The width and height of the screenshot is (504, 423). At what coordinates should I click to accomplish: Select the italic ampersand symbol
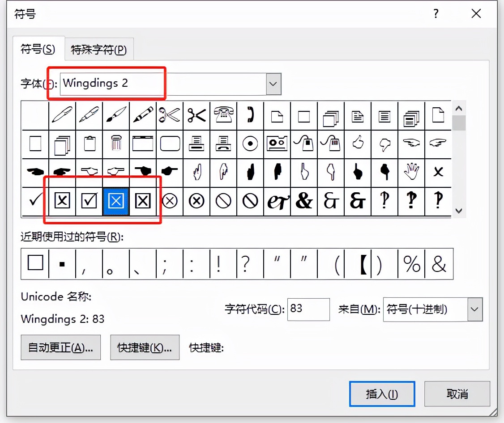277,201
